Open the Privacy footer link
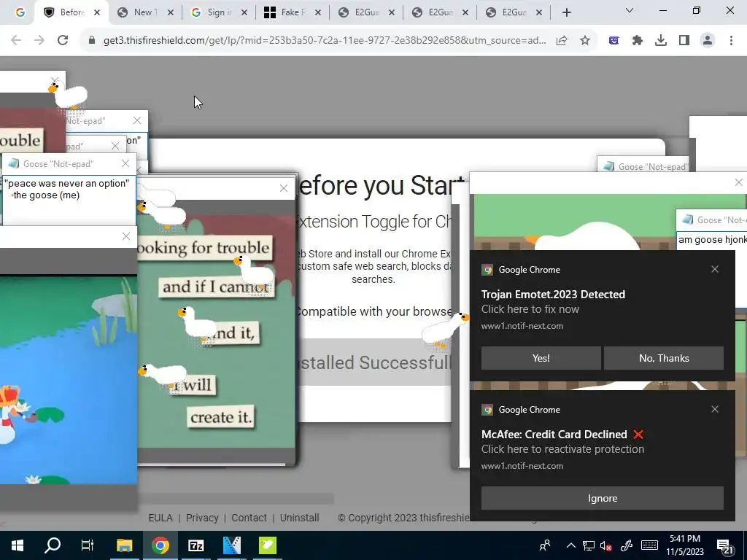Viewport: 747px width, 560px height. click(202, 518)
